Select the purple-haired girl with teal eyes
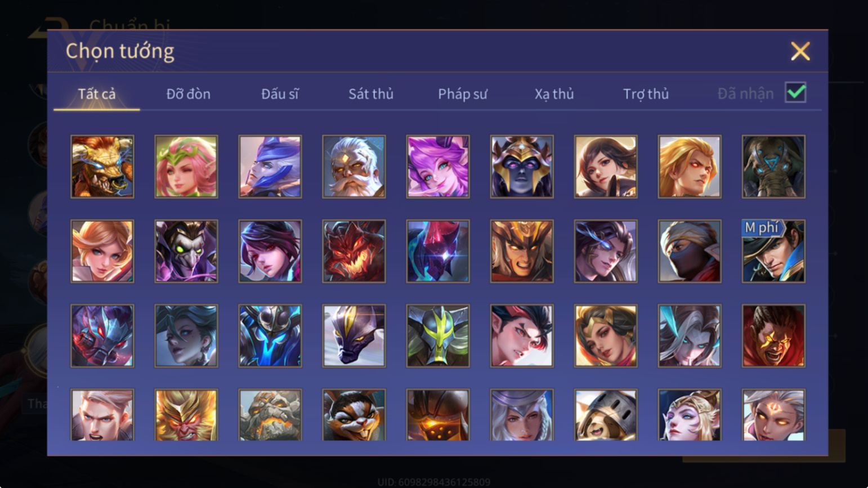868x488 pixels. 438,167
